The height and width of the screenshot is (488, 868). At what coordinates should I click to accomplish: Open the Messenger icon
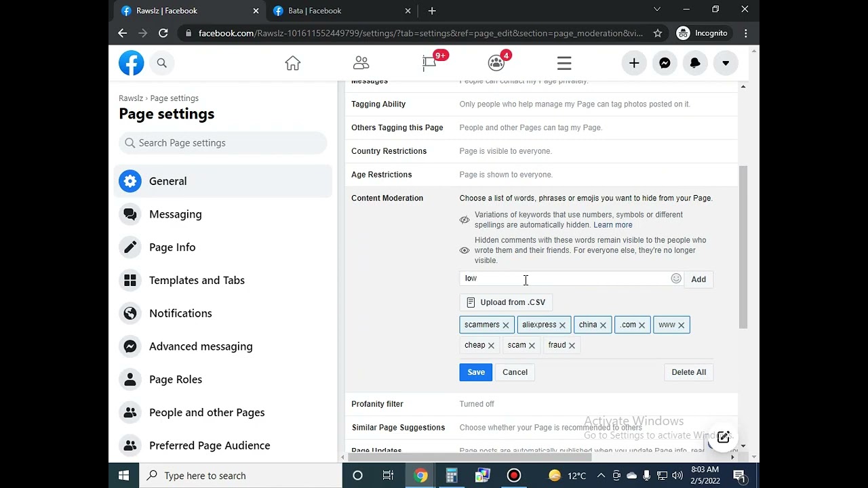click(665, 63)
